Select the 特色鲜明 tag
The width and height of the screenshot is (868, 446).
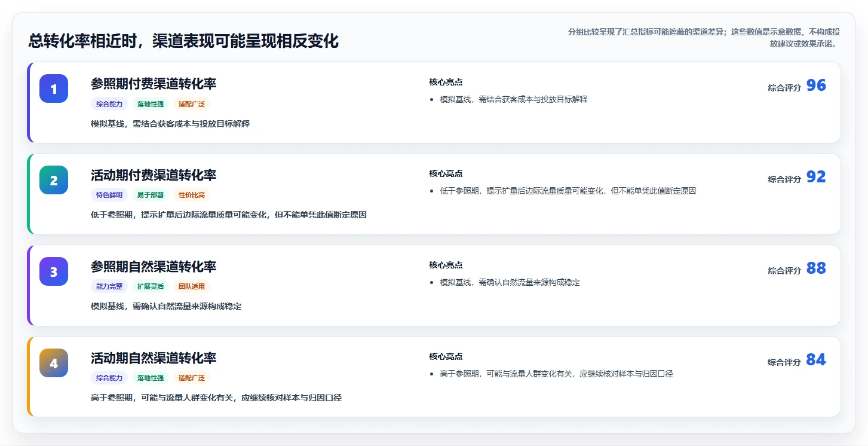(x=109, y=195)
